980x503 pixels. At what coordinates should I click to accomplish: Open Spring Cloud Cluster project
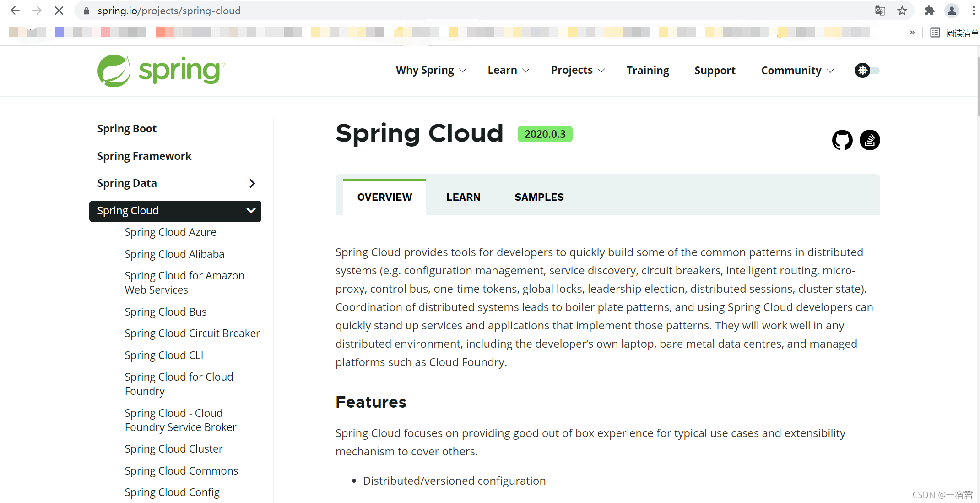coord(173,449)
